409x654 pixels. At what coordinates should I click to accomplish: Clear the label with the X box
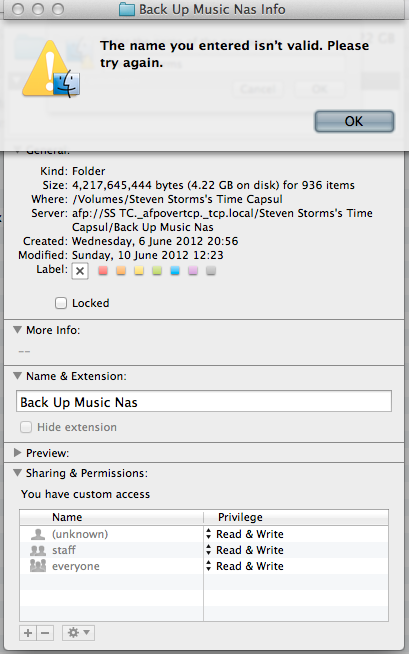tap(80, 271)
